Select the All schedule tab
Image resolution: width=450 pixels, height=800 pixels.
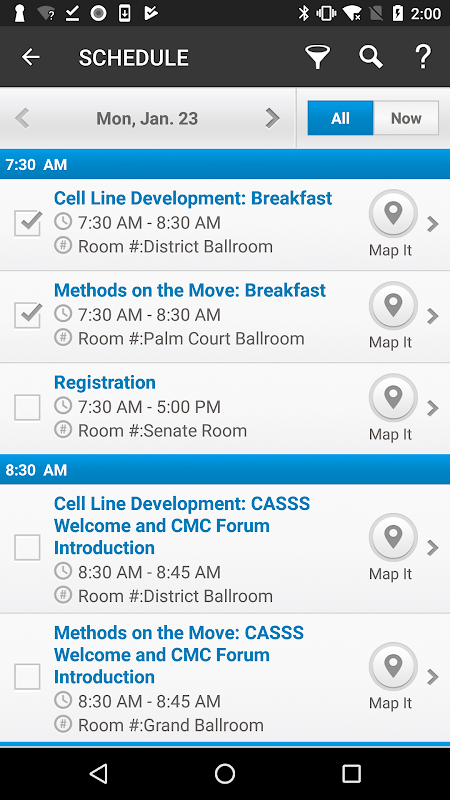(x=340, y=118)
